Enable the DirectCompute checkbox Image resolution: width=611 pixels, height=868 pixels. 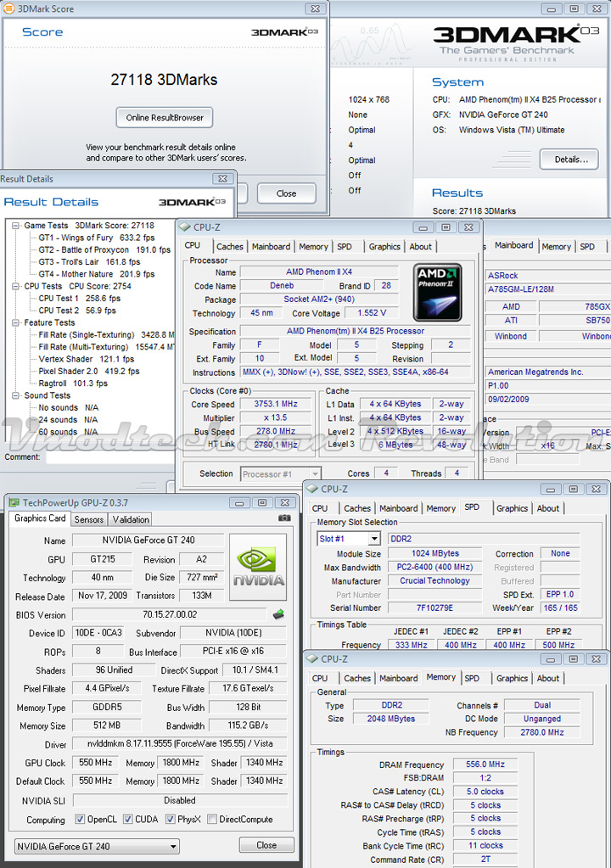point(210,820)
